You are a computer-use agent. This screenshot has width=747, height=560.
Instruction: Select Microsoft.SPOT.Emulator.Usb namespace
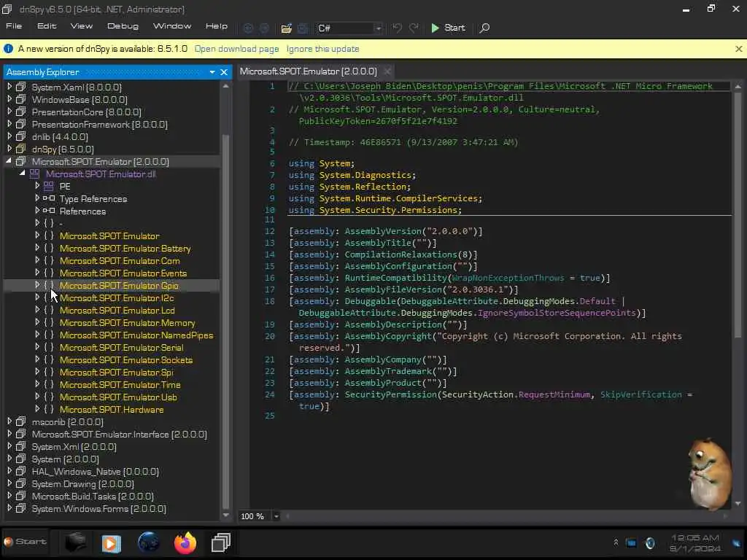coord(118,397)
